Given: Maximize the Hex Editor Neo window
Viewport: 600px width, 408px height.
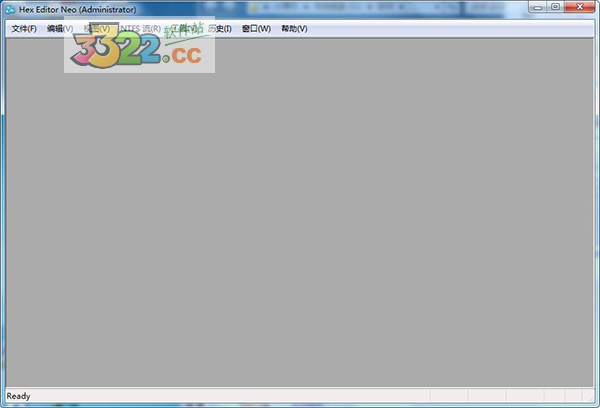Looking at the screenshot, I should coord(556,7).
